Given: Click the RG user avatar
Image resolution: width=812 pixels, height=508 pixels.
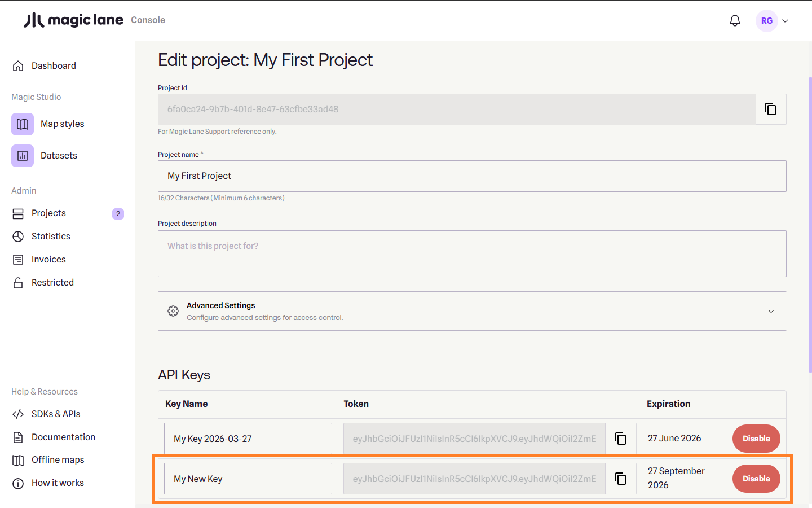Looking at the screenshot, I should [766, 21].
